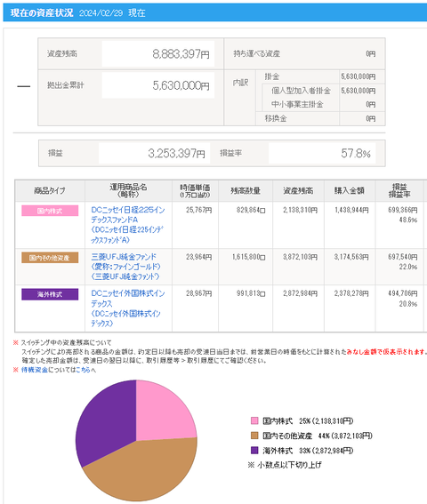The height and width of the screenshot is (504, 427).
Task: Open the 待機資金 link in note
Action: tap(35, 370)
